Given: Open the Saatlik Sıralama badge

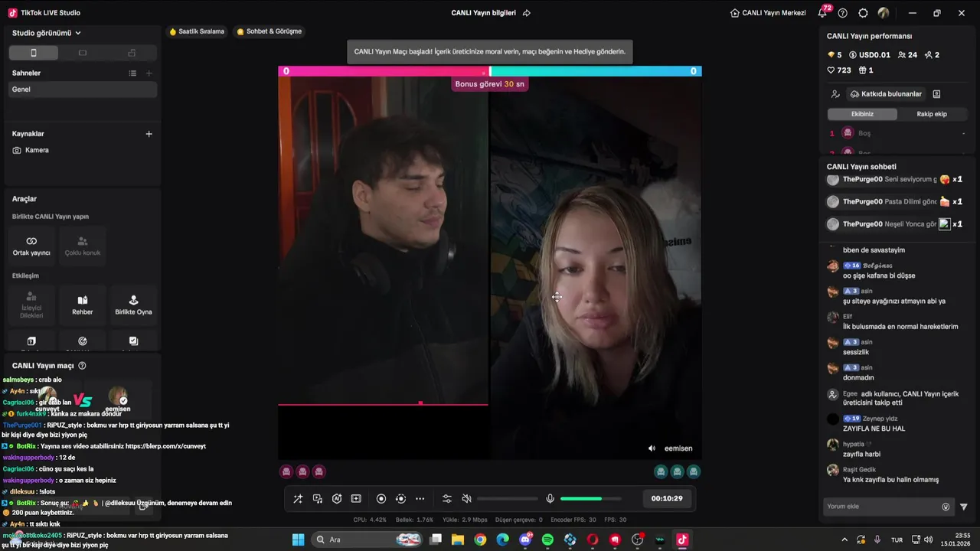Looking at the screenshot, I should 197,31.
